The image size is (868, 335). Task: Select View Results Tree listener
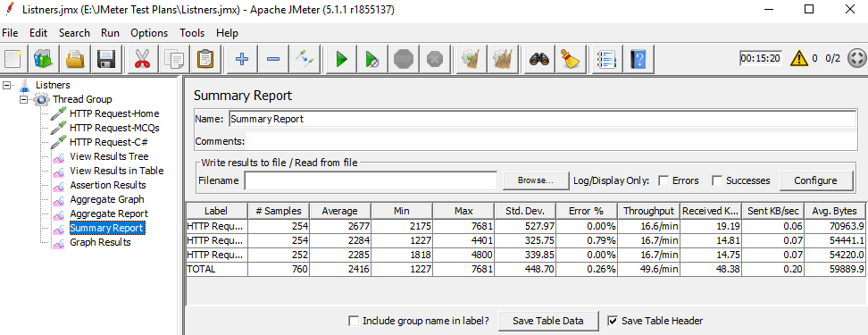pos(109,156)
